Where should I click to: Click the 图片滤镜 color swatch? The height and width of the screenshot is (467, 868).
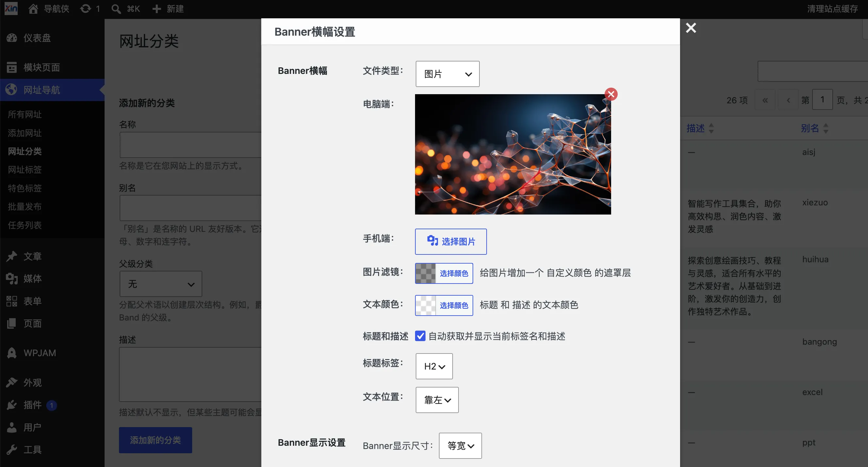426,273
